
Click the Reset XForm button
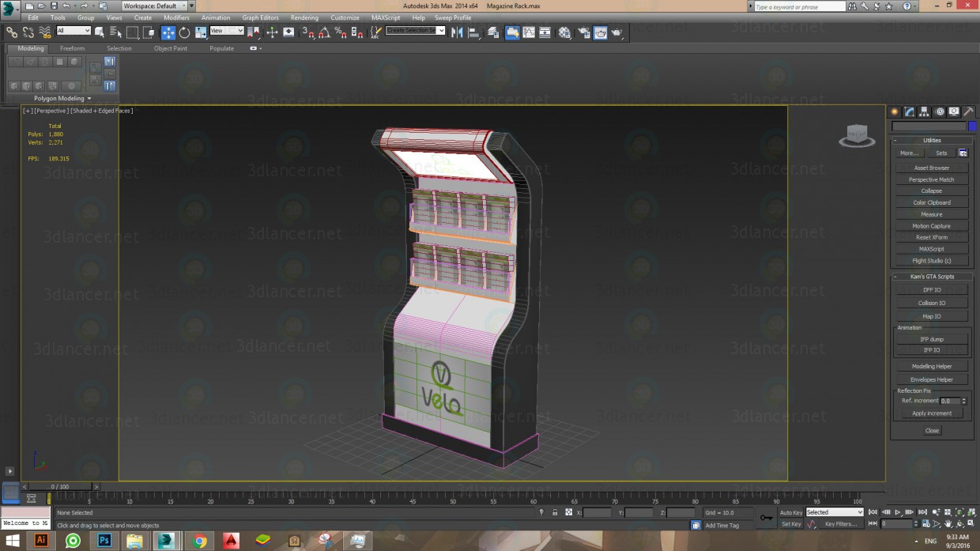[932, 237]
